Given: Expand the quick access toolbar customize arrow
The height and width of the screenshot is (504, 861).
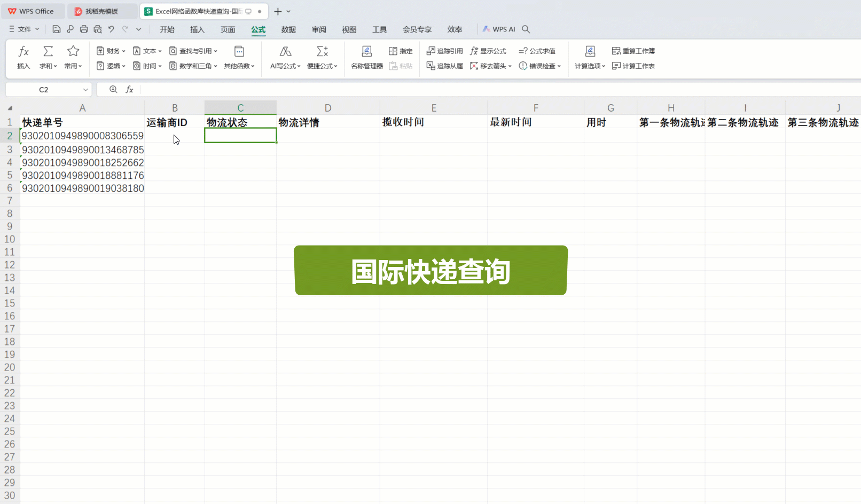Looking at the screenshot, I should tap(139, 29).
